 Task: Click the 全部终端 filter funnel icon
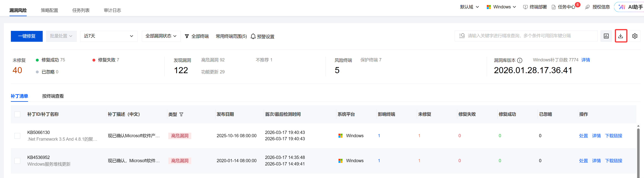coord(187,37)
